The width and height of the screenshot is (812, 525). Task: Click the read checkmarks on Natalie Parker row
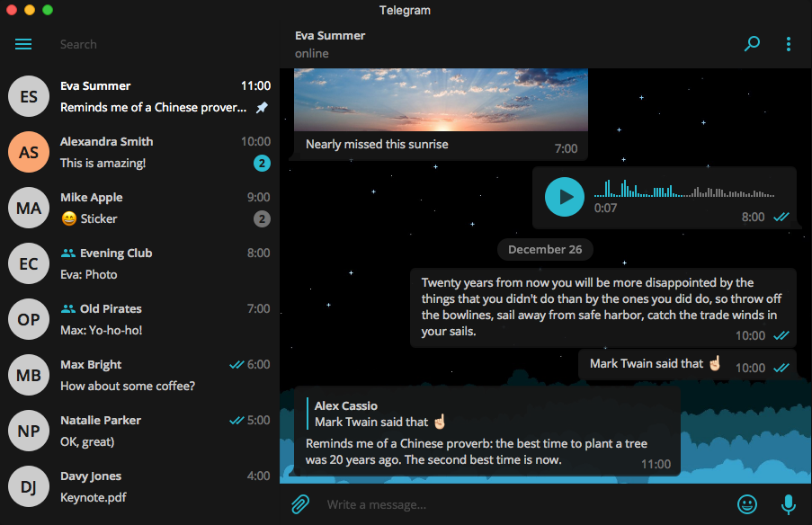pyautogui.click(x=236, y=421)
